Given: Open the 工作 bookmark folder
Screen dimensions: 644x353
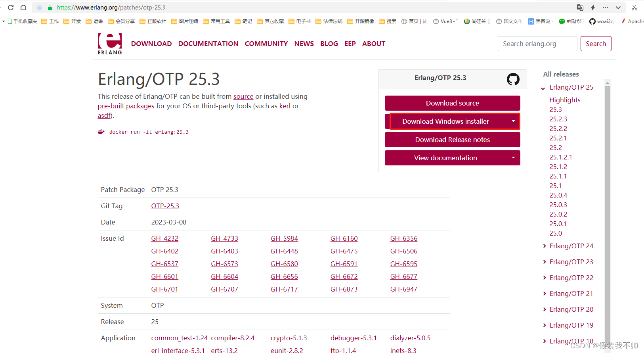Looking at the screenshot, I should point(50,21).
